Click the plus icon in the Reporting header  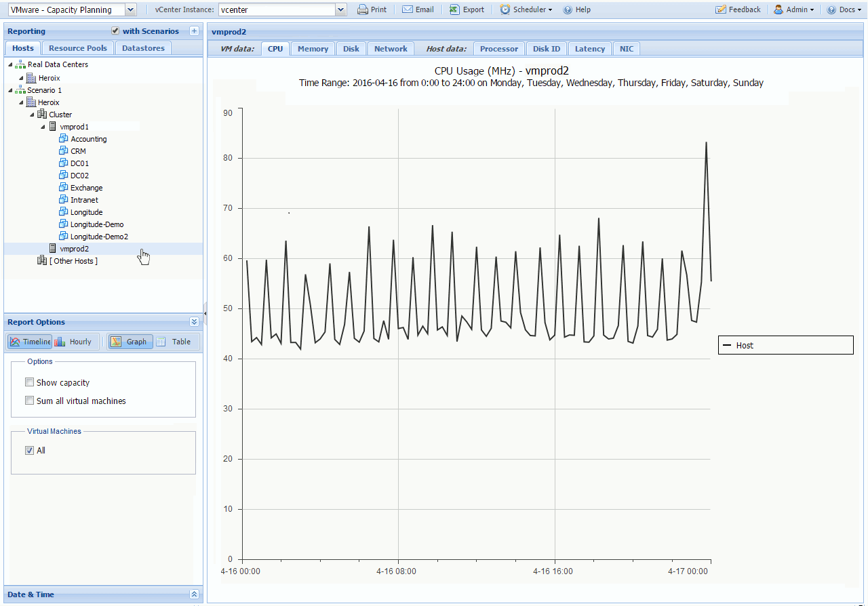(x=194, y=31)
